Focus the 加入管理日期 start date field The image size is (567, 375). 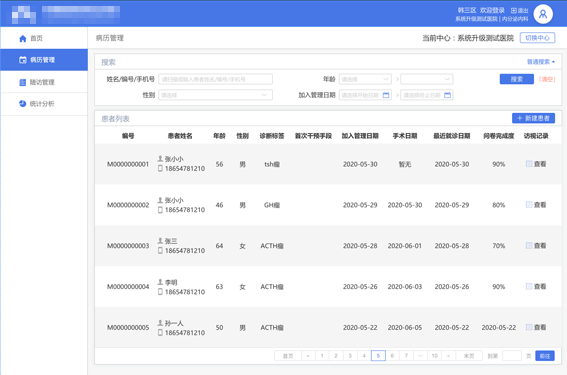(365, 95)
